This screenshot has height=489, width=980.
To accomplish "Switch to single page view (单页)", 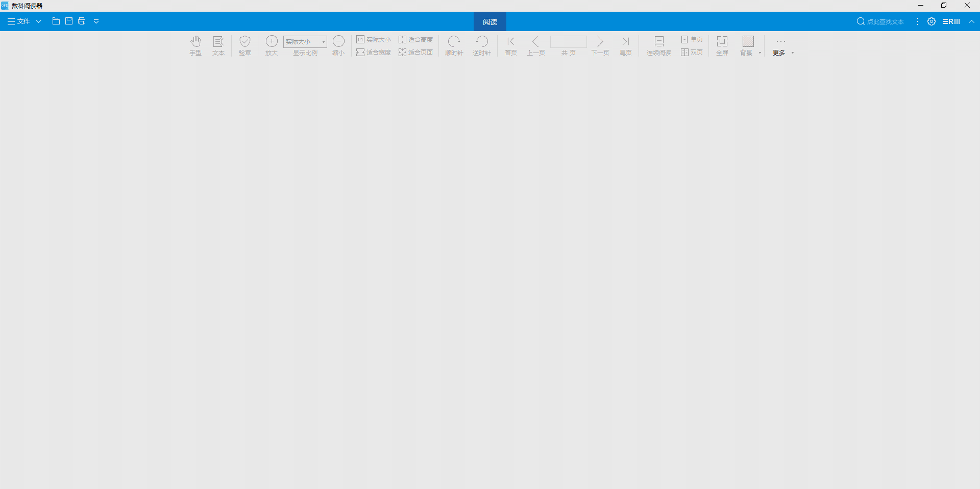I will click(692, 39).
